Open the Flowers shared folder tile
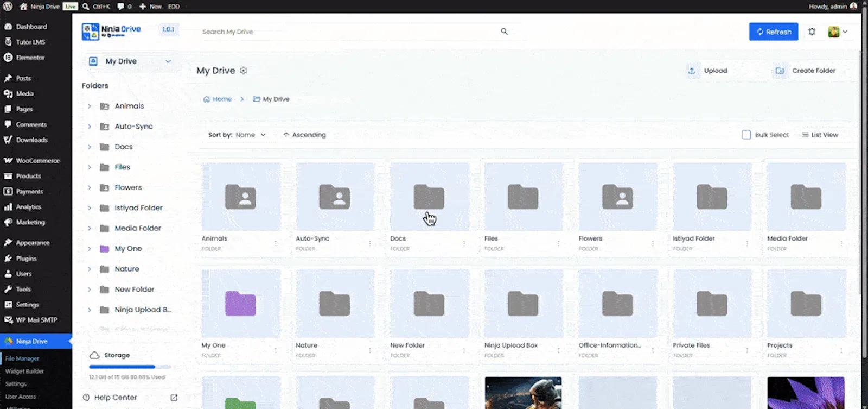 pos(618,197)
